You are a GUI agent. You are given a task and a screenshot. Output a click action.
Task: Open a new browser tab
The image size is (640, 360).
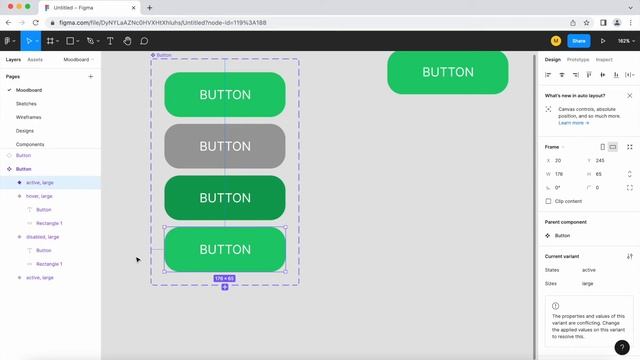tap(149, 8)
